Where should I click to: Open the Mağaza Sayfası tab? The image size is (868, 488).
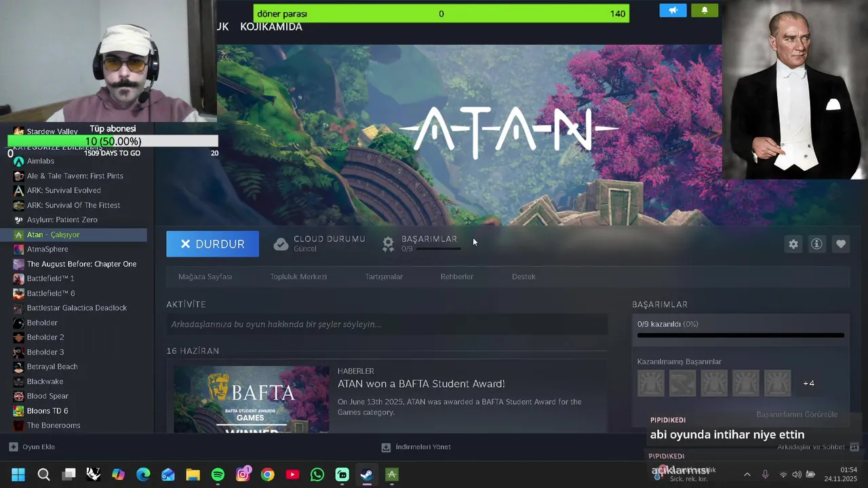coord(205,277)
